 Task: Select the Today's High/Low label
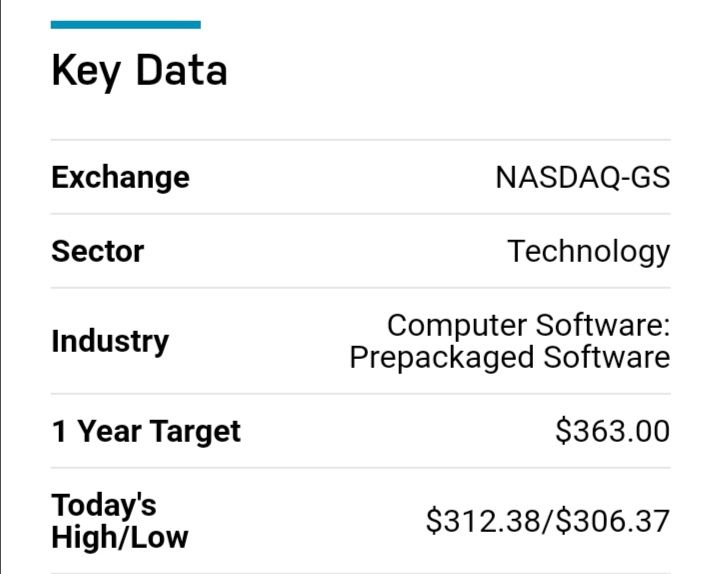pos(119,521)
